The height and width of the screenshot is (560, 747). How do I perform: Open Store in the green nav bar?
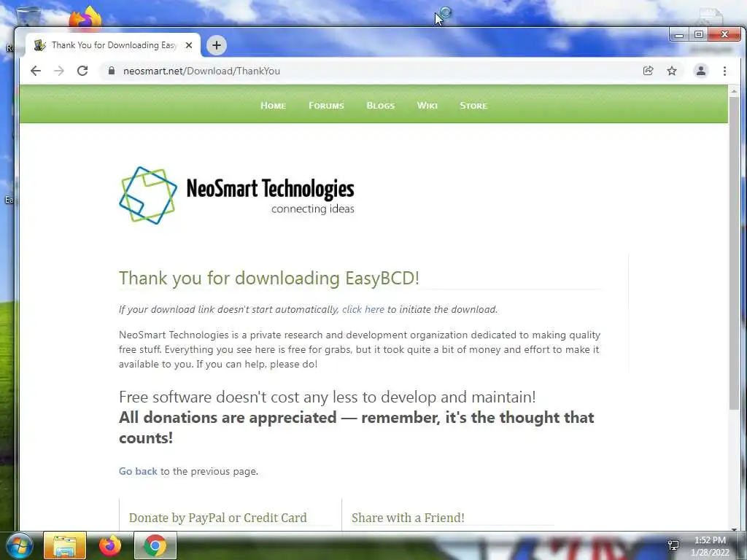click(x=473, y=106)
